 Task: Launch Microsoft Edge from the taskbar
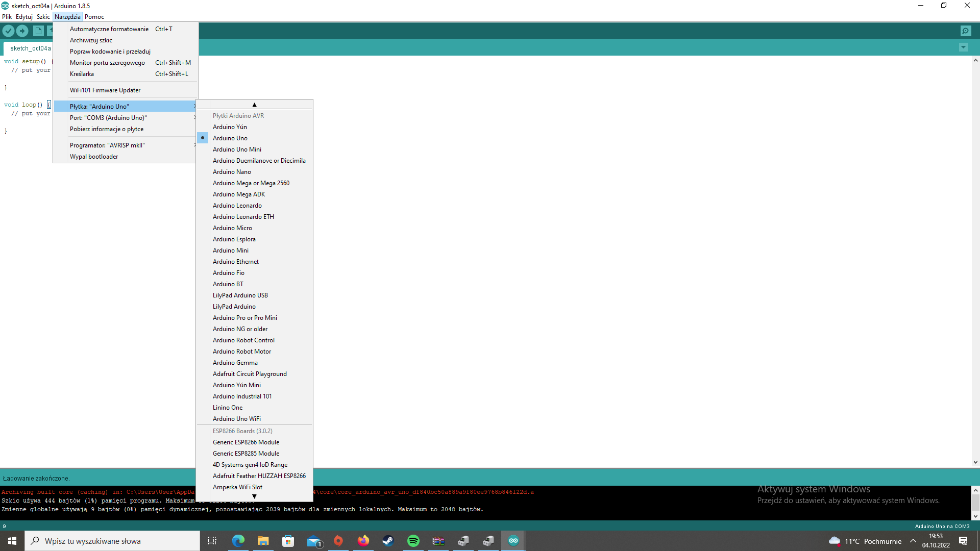[x=238, y=541]
